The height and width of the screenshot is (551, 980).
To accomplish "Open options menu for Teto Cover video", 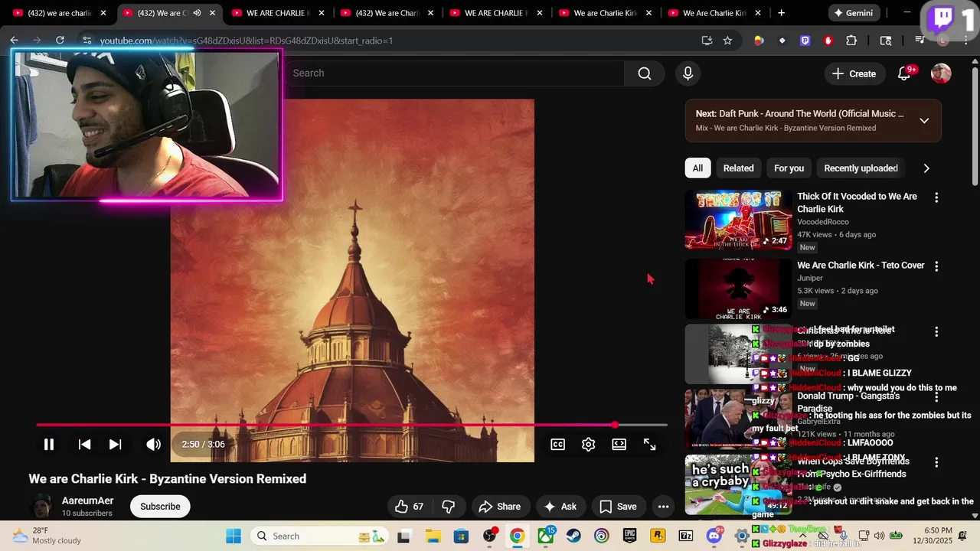I will [936, 266].
